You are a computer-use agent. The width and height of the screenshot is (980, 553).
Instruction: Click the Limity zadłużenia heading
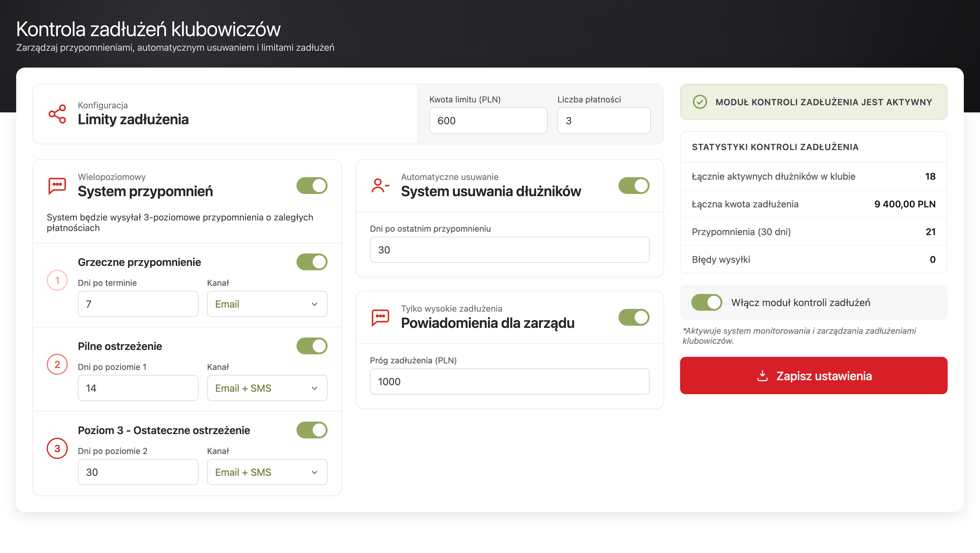click(x=133, y=120)
